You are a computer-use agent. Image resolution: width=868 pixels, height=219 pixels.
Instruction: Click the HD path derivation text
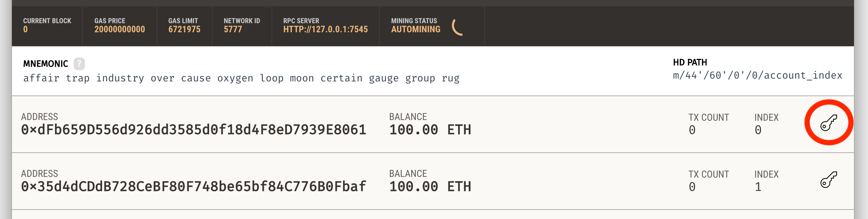coord(757,75)
